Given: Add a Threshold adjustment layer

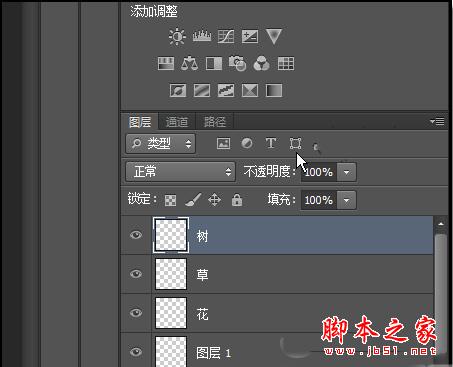Looking at the screenshot, I should coord(226,90).
